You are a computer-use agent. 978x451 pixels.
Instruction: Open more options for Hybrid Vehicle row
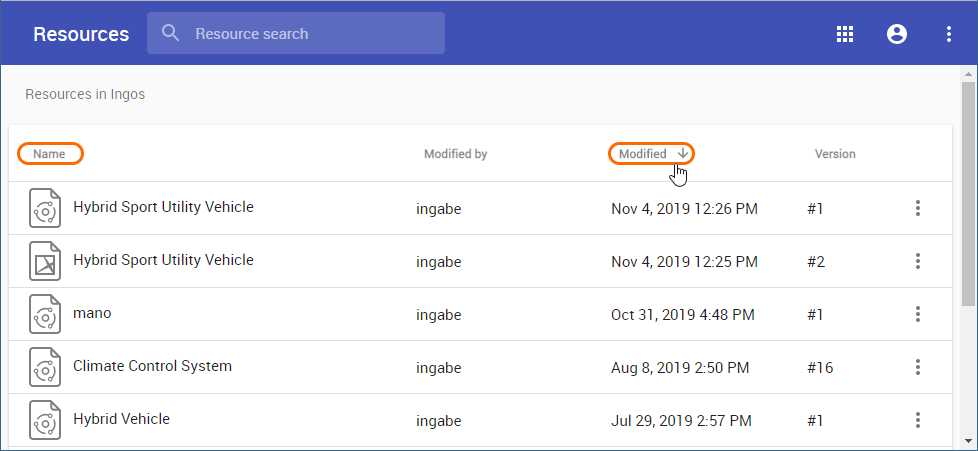point(917,420)
